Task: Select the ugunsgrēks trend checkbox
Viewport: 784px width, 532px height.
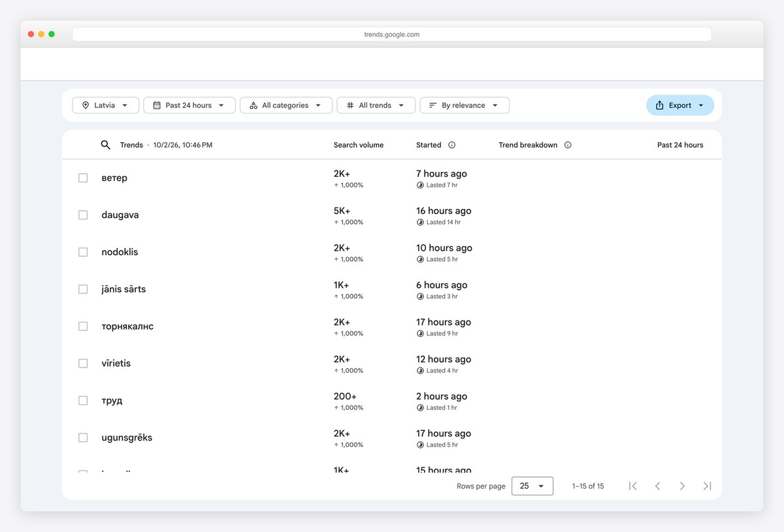Action: [83, 438]
